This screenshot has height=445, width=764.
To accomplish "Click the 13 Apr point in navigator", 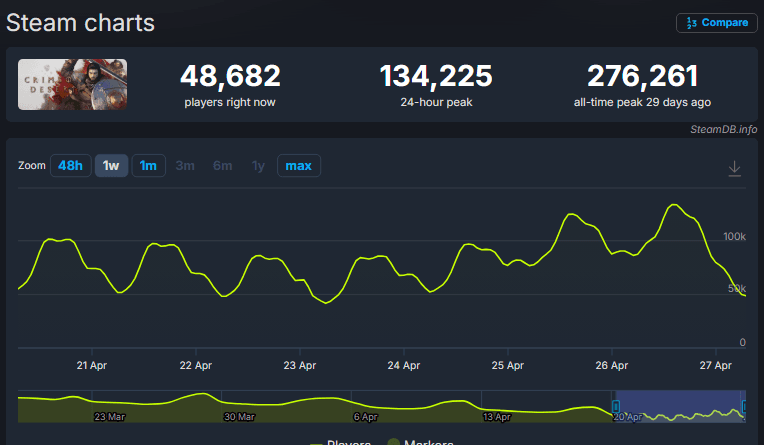I will pos(497,417).
